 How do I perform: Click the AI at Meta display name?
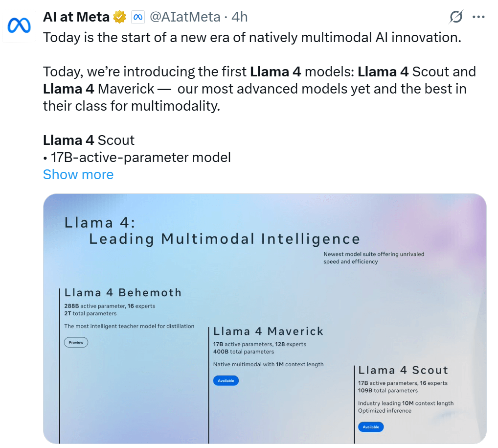[x=76, y=16]
